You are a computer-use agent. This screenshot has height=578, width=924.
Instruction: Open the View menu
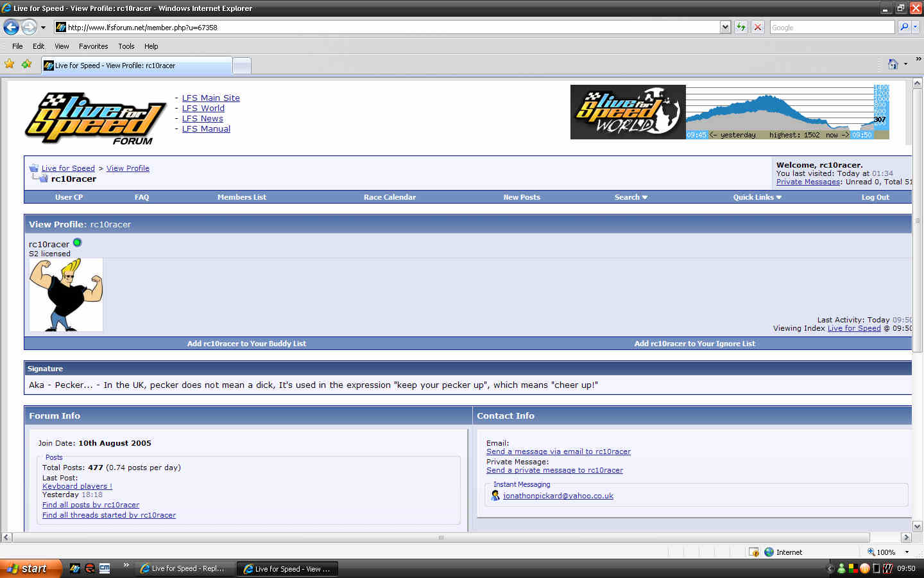click(x=62, y=46)
